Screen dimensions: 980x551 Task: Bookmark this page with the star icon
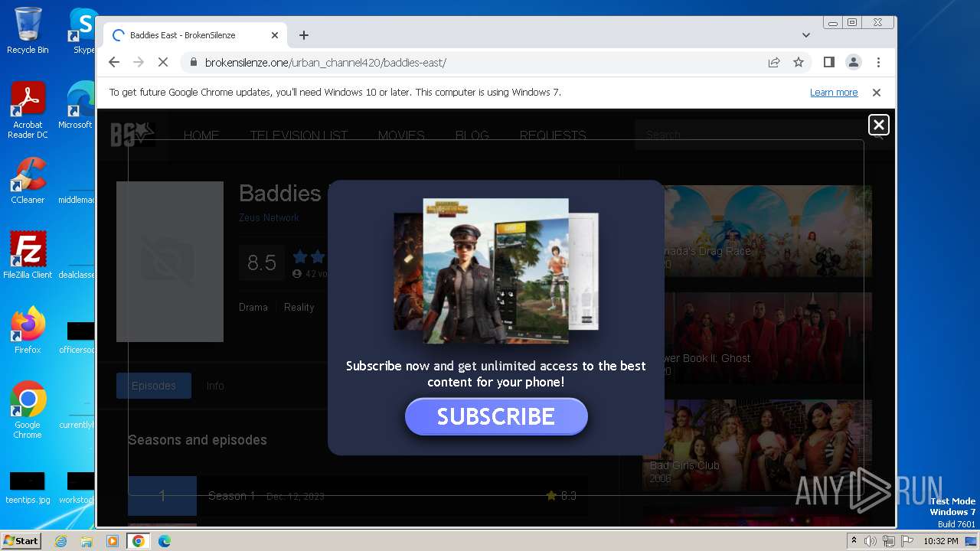[799, 63]
